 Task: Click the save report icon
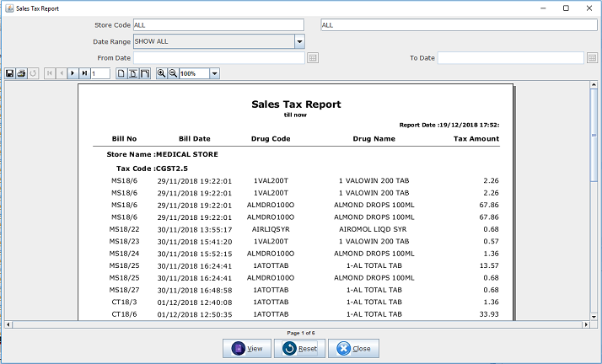[x=9, y=74]
